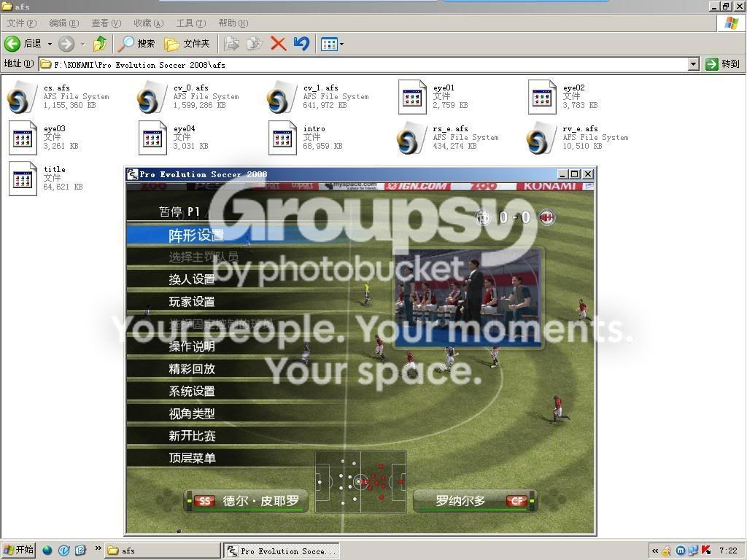Click the 德尔·皮耶罗 SS player tag
The height and width of the screenshot is (560, 747).
tap(246, 501)
